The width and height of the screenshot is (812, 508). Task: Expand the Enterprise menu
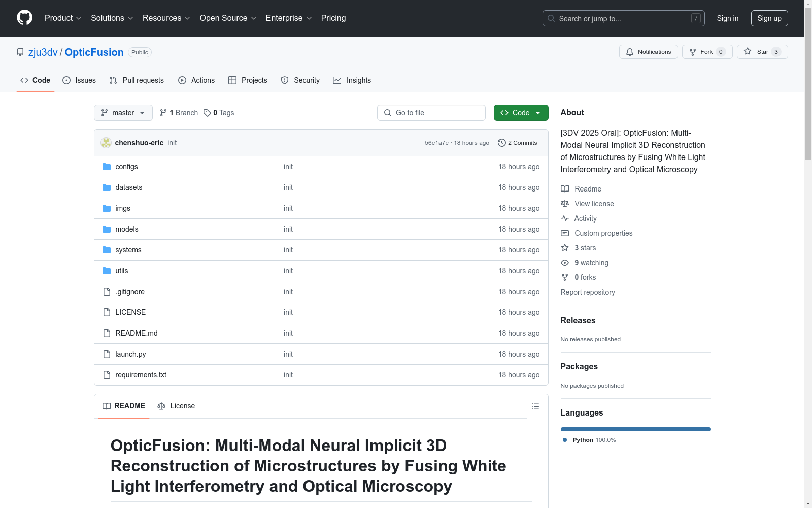(289, 18)
